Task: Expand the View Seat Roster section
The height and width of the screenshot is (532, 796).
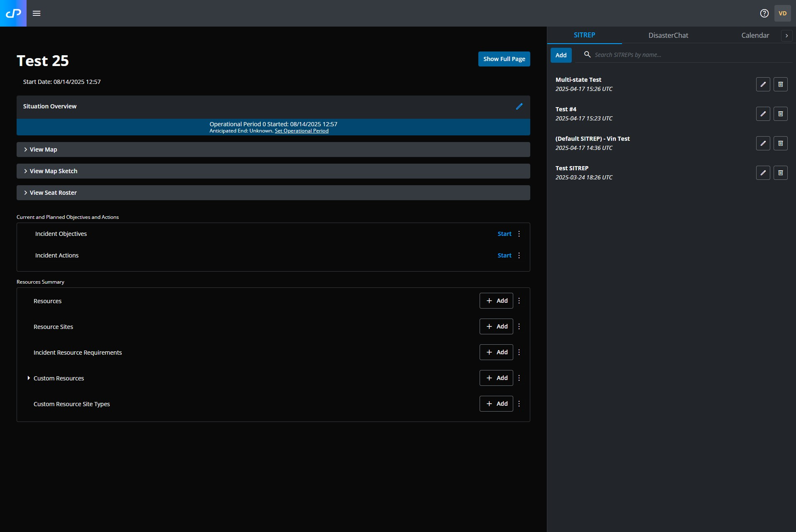Action: coord(273,193)
